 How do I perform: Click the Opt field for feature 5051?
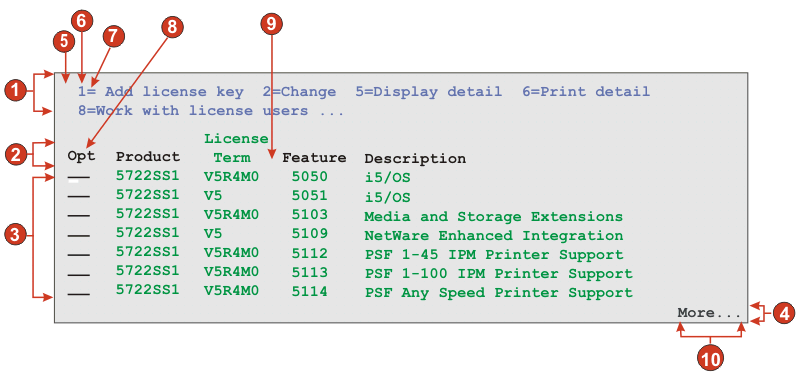point(79,197)
